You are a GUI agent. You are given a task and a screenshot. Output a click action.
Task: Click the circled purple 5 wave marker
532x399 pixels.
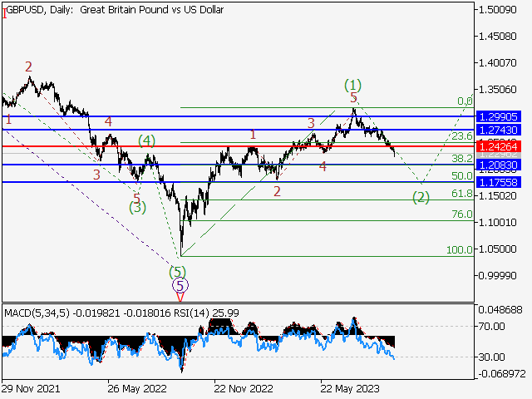(179, 284)
